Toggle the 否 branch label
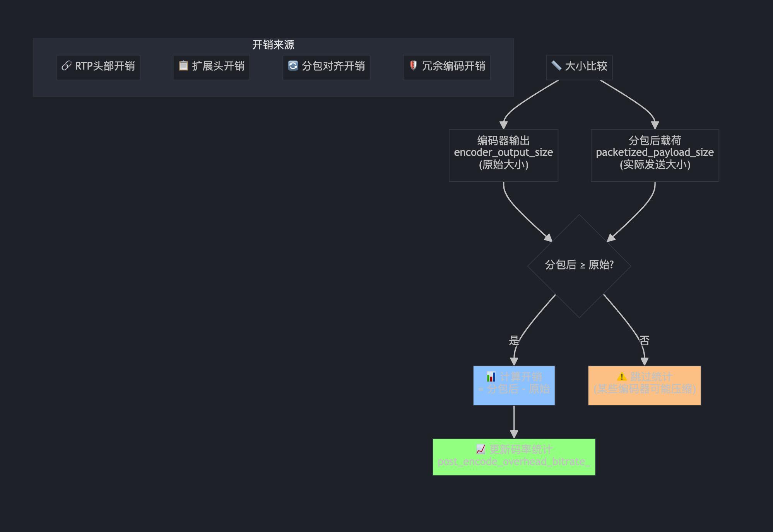This screenshot has height=532, width=773. click(x=645, y=340)
